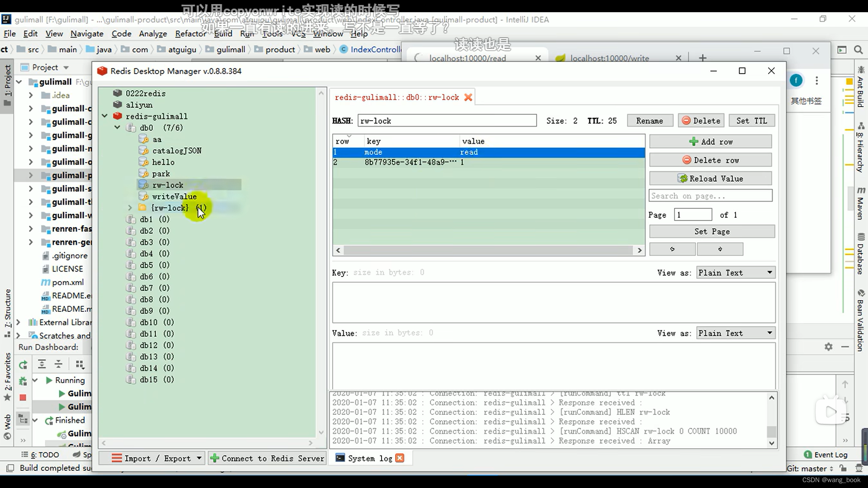
Task: Open LICENSE file in Project tree
Action: [67, 269]
